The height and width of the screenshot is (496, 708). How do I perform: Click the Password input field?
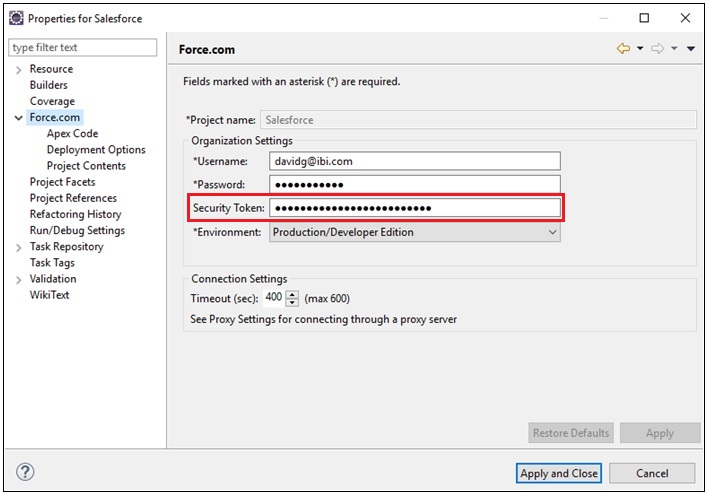415,184
